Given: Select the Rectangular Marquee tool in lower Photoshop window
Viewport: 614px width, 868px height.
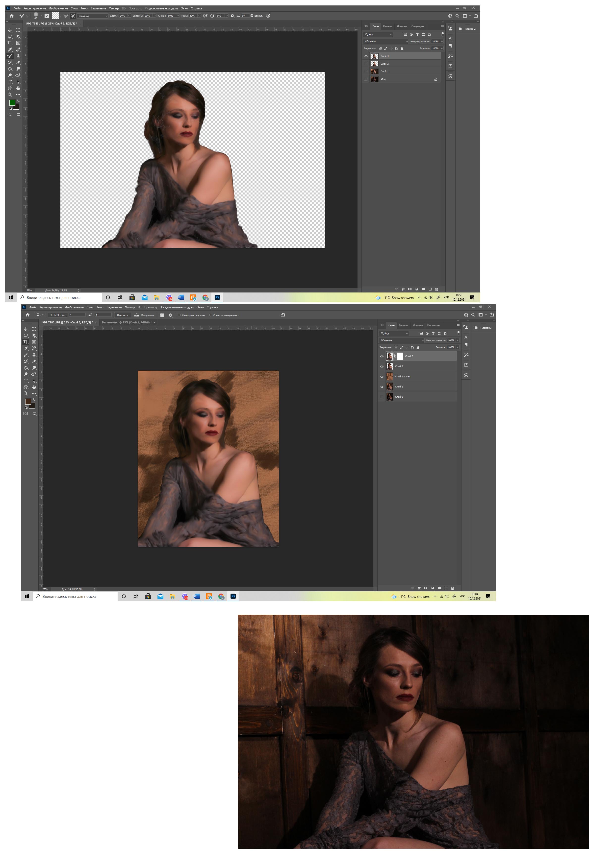Looking at the screenshot, I should 34,329.
